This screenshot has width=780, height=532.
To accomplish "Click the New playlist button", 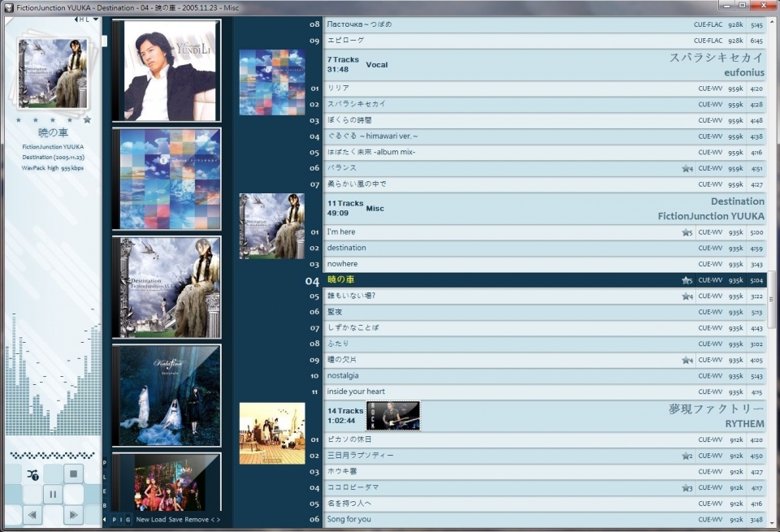I will tap(143, 520).
